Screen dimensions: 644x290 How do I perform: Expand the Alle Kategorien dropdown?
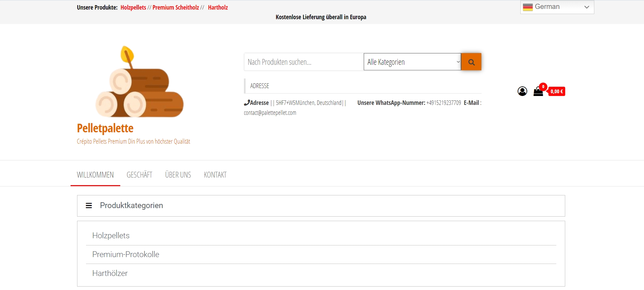pyautogui.click(x=412, y=62)
